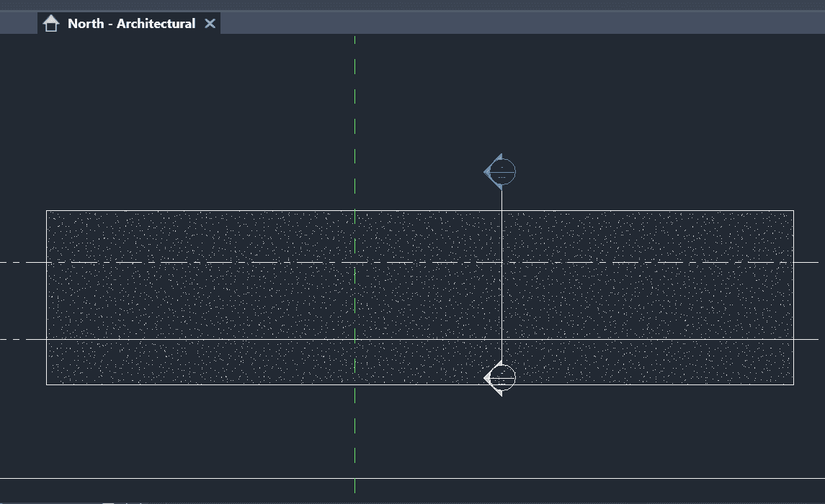Select the right edge of the stippled rectangle
Image resolution: width=825 pixels, height=504 pixels.
793,302
